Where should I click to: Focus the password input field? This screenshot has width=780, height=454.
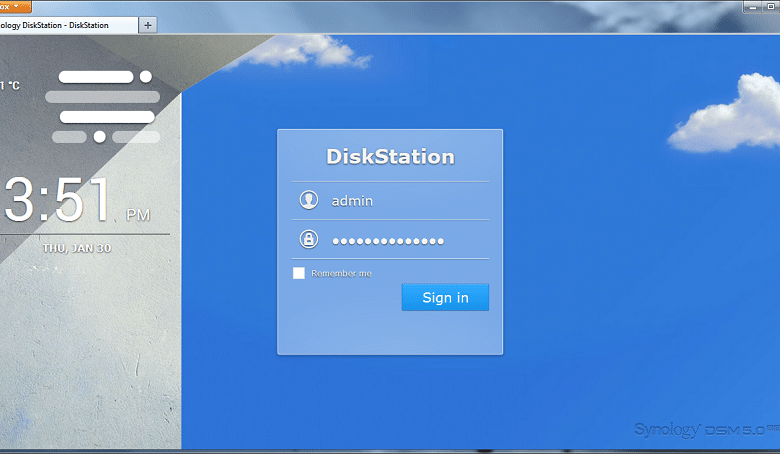[x=390, y=240]
